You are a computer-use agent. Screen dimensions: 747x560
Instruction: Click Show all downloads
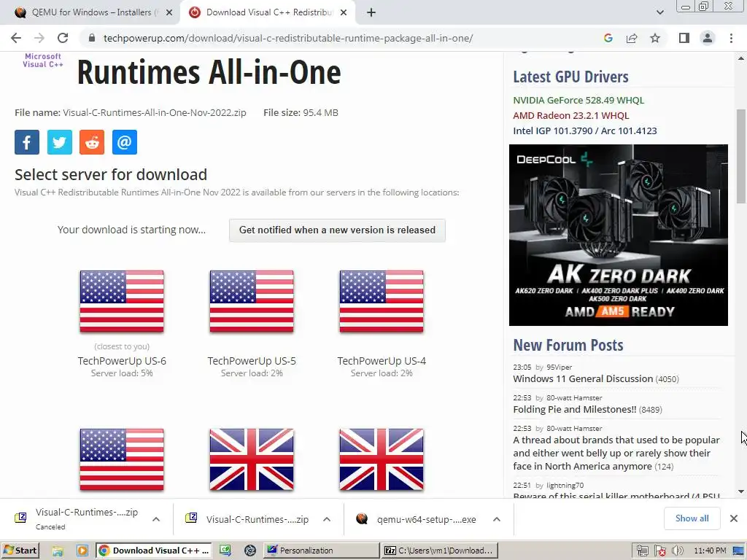pyautogui.click(x=692, y=518)
